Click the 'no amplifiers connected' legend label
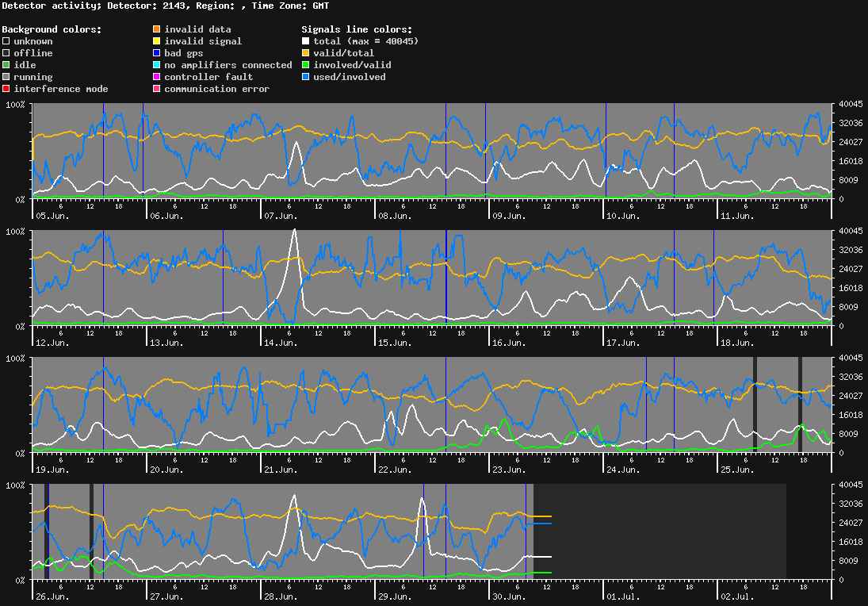Image resolution: width=868 pixels, height=606 pixels. click(228, 65)
